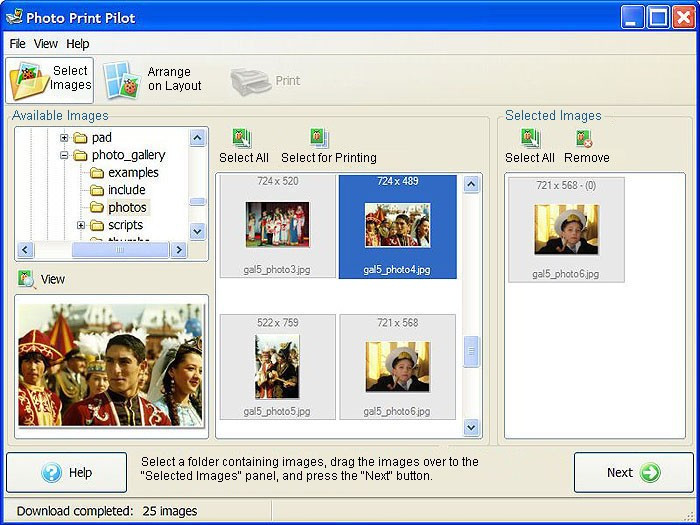Click the thumbnail list scrollbar thumb

point(471,352)
